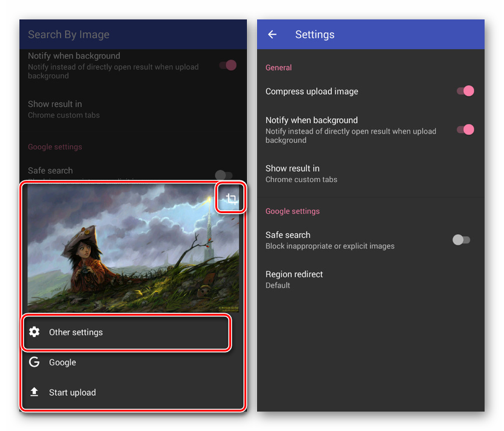Toggle the dimmed Safe search switch on left
504x431 pixels.
point(224,175)
